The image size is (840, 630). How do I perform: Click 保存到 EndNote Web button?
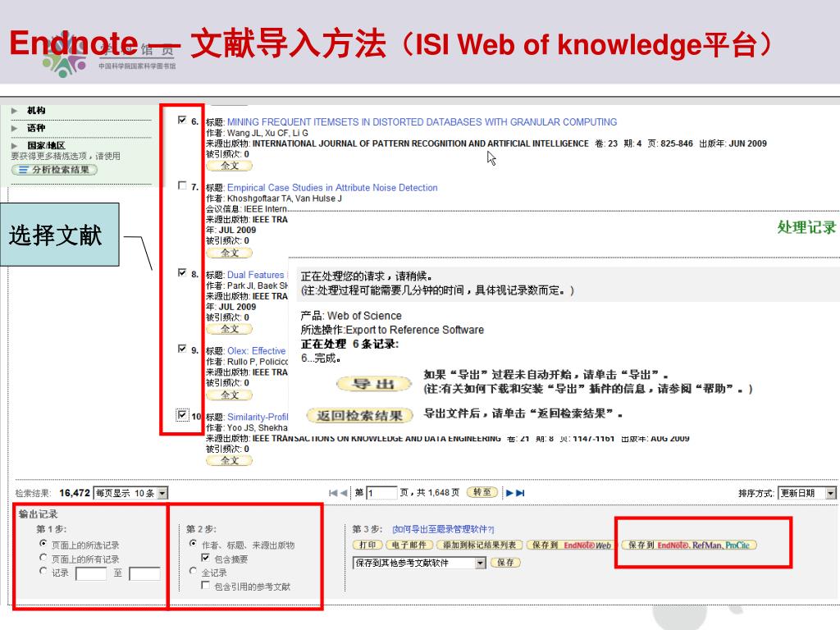pyautogui.click(x=569, y=546)
